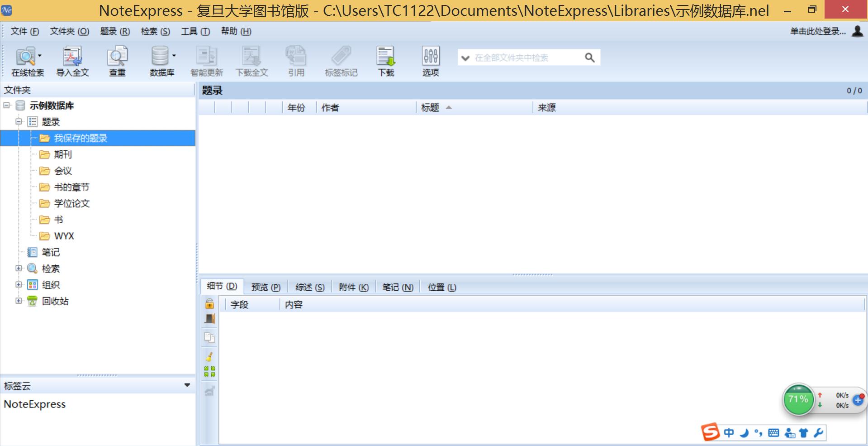868x446 pixels.
Task: Collapse the 题录 tree node
Action: pos(19,121)
